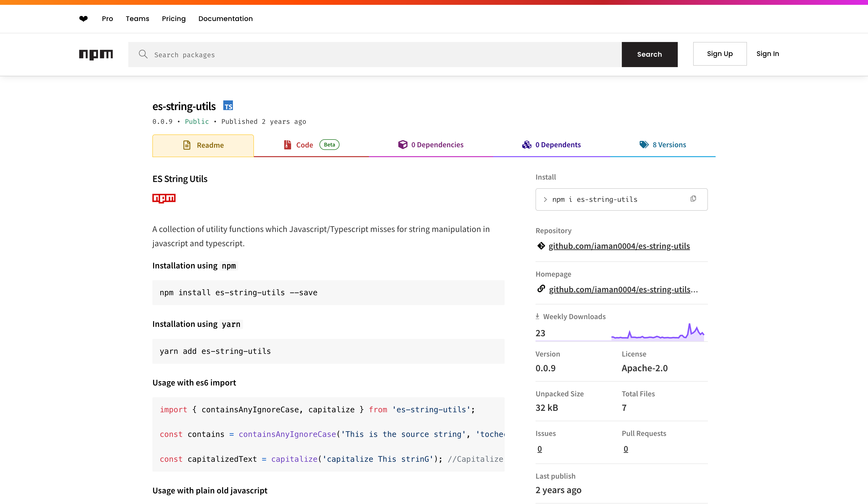Click the red npm badge image
Screen dimensions: 868x504
164,198
